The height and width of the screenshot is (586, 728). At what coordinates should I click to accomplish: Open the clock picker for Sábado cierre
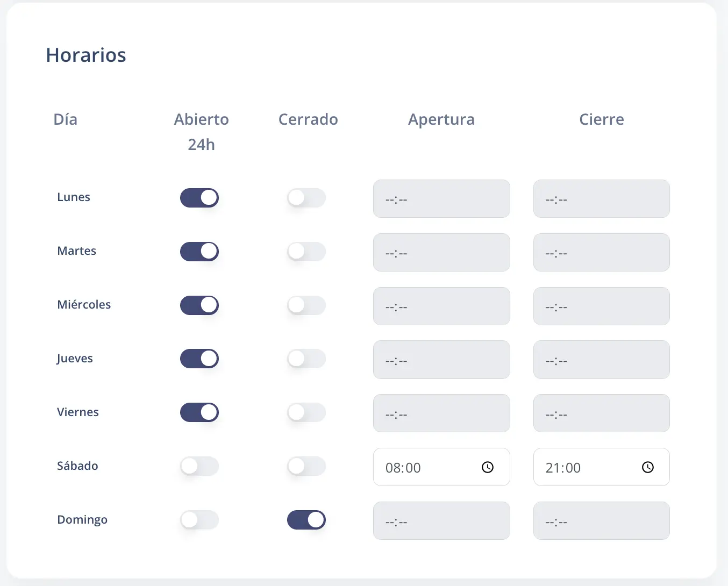pos(647,467)
